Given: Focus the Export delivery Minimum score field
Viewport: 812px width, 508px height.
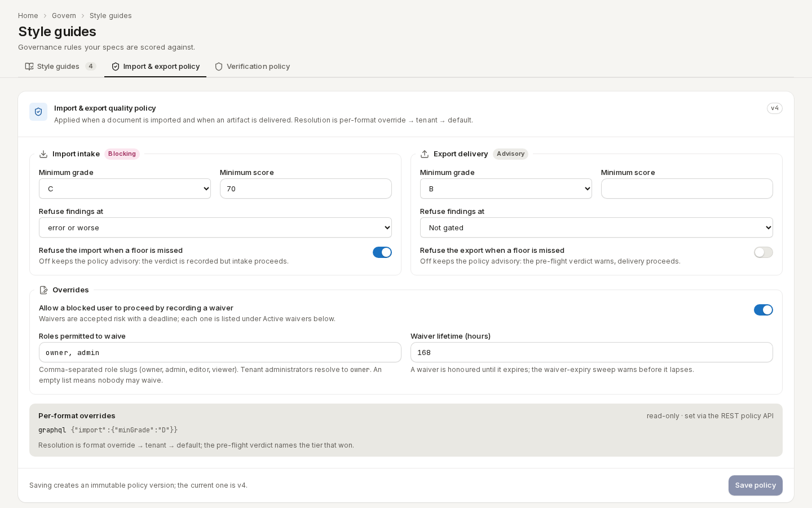Looking at the screenshot, I should point(687,189).
